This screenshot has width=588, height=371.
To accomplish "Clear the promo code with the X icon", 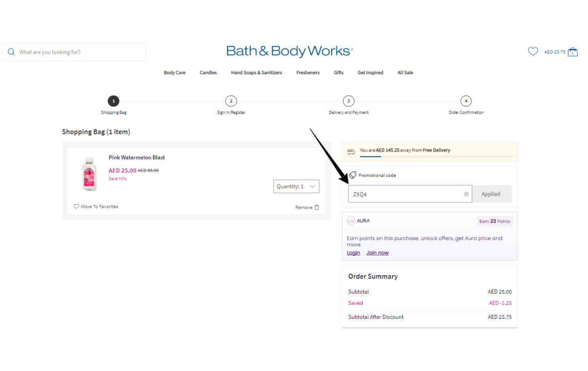I will (466, 194).
